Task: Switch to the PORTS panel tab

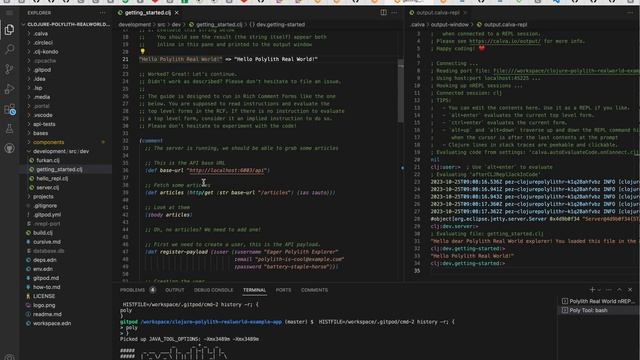Action: [x=283, y=290]
